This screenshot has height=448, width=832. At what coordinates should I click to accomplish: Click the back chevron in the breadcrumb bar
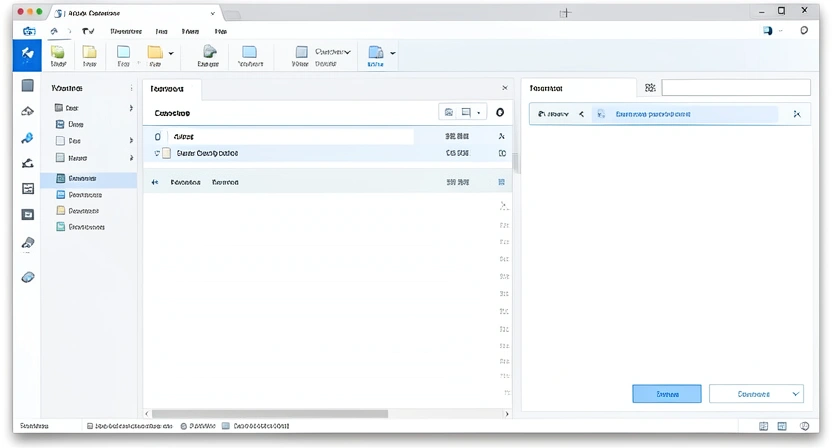582,114
